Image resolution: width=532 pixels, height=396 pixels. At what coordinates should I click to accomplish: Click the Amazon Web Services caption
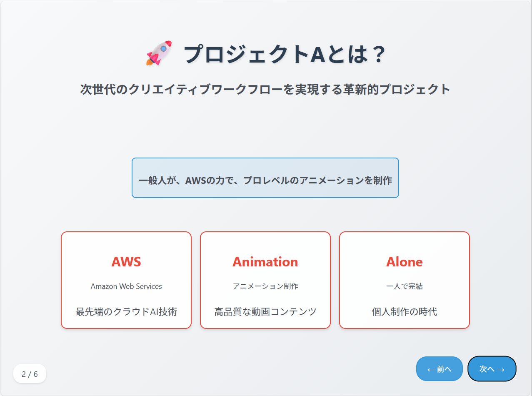pos(126,286)
